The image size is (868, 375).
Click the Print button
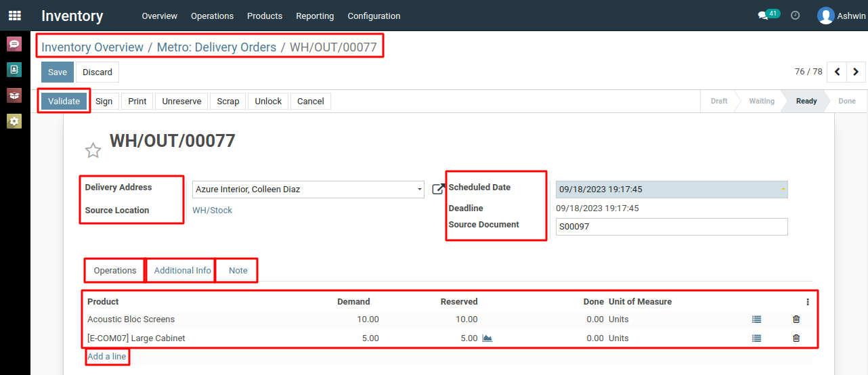(137, 101)
